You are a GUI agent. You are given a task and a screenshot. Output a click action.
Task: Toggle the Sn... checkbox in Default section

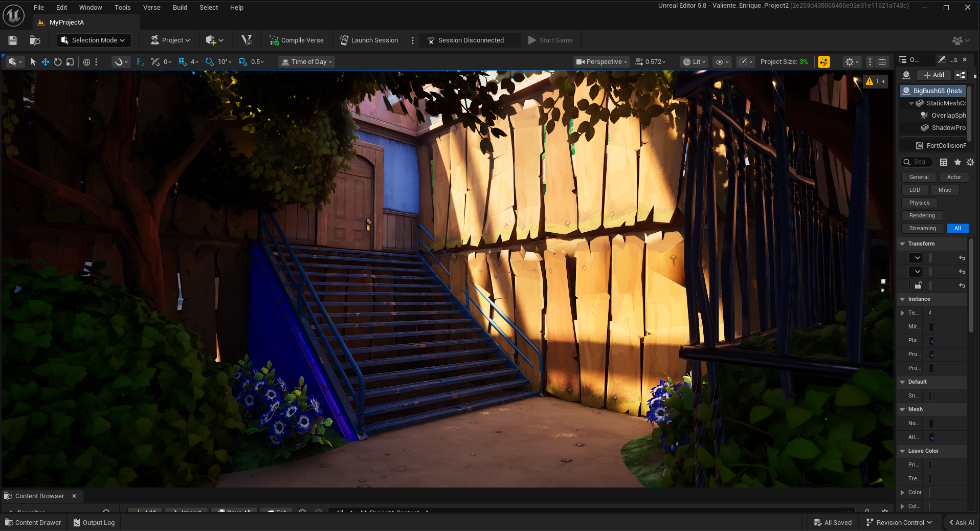[931, 395]
